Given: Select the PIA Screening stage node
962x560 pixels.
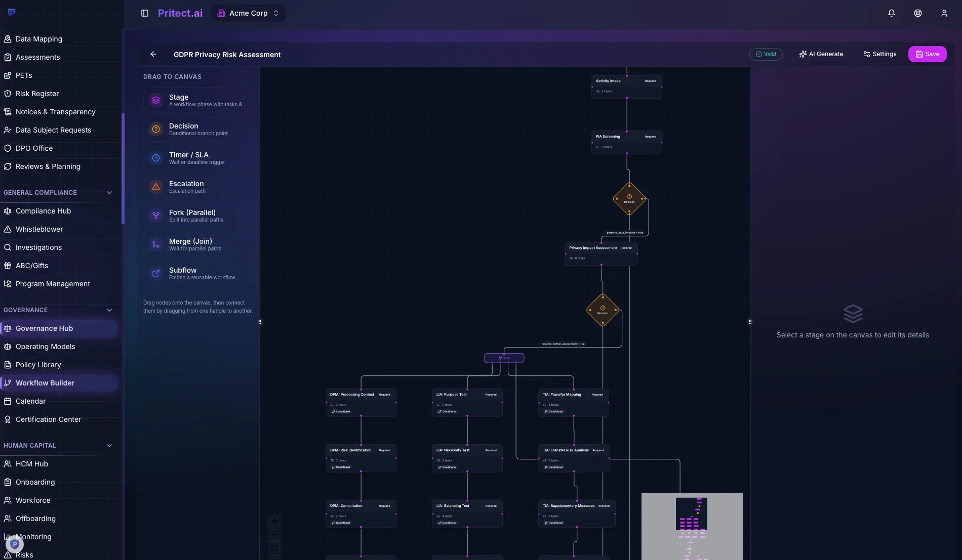Looking at the screenshot, I should pyautogui.click(x=627, y=142).
